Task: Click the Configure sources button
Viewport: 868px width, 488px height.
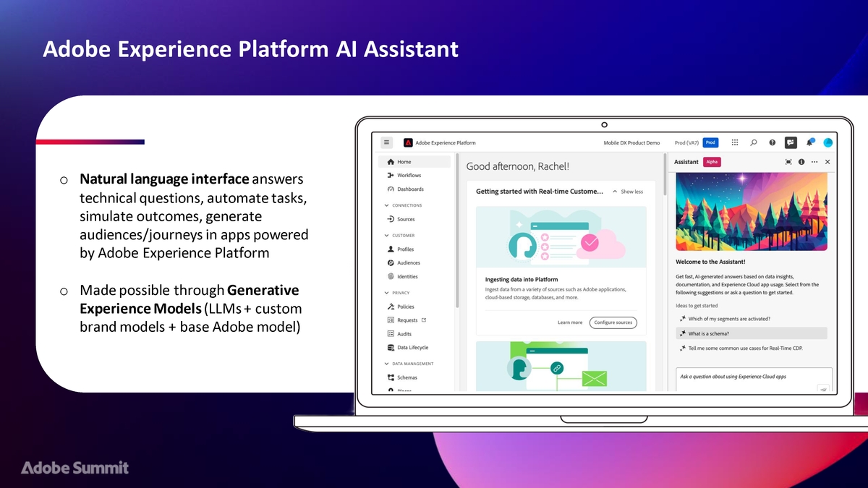Action: pyautogui.click(x=613, y=322)
